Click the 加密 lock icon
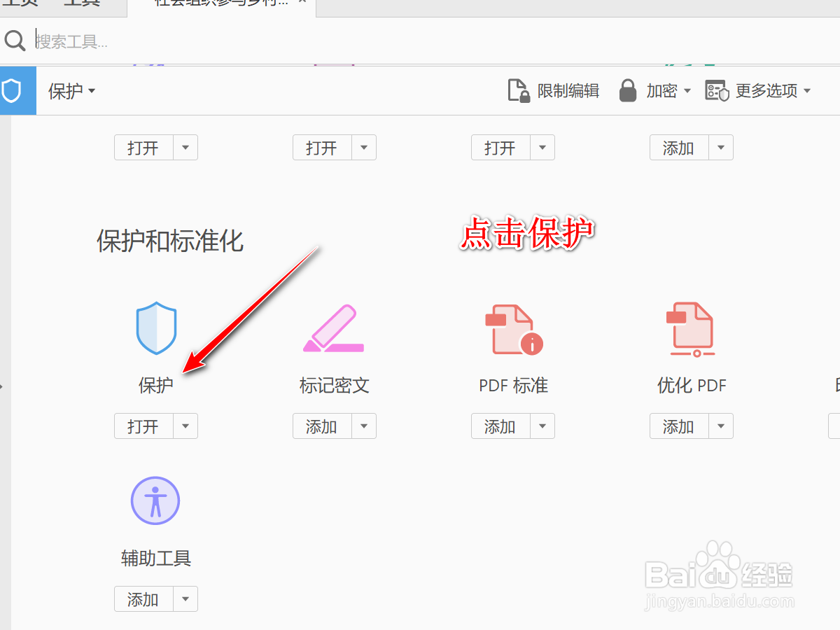The image size is (840, 630). [x=628, y=90]
